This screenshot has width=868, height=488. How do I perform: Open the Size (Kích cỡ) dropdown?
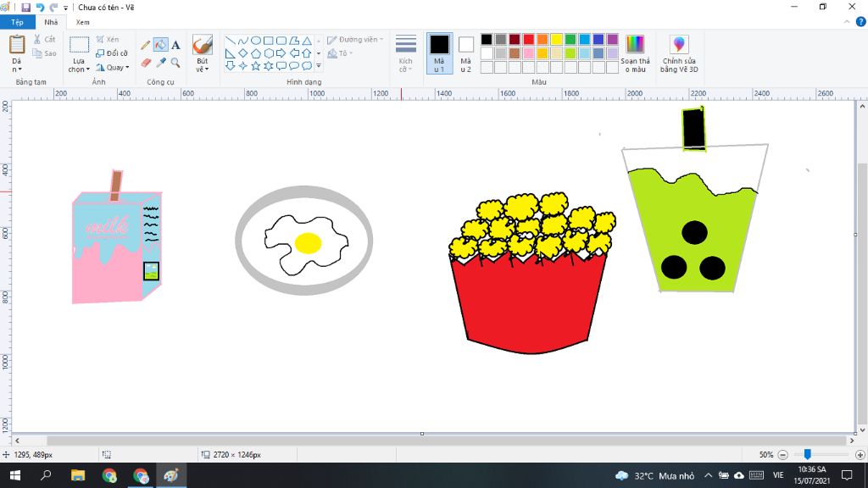pyautogui.click(x=405, y=53)
